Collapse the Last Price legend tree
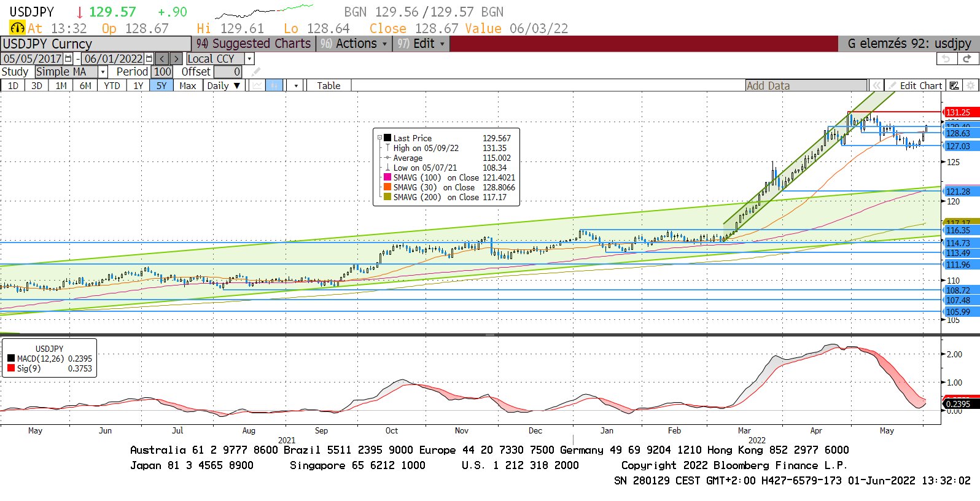The width and height of the screenshot is (980, 501). 379,138
